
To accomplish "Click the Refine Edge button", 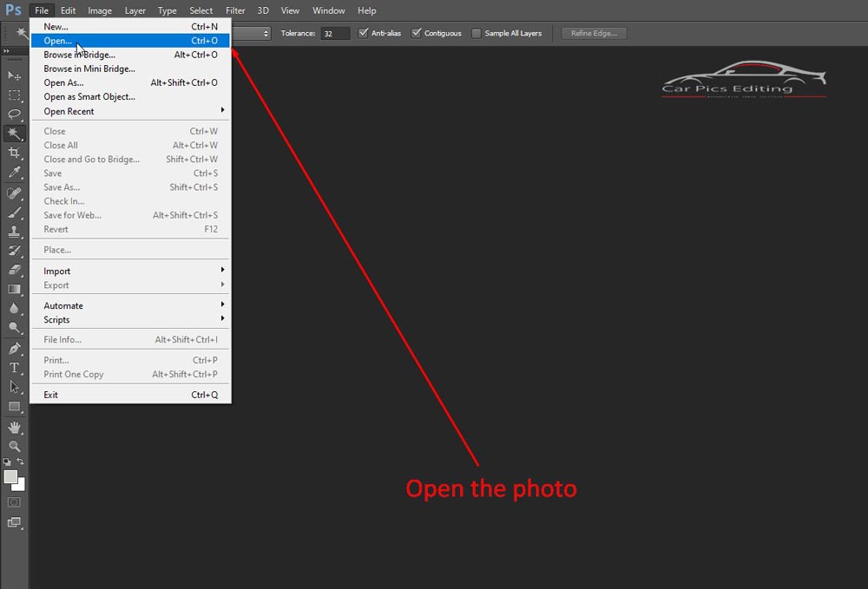I will [x=594, y=33].
